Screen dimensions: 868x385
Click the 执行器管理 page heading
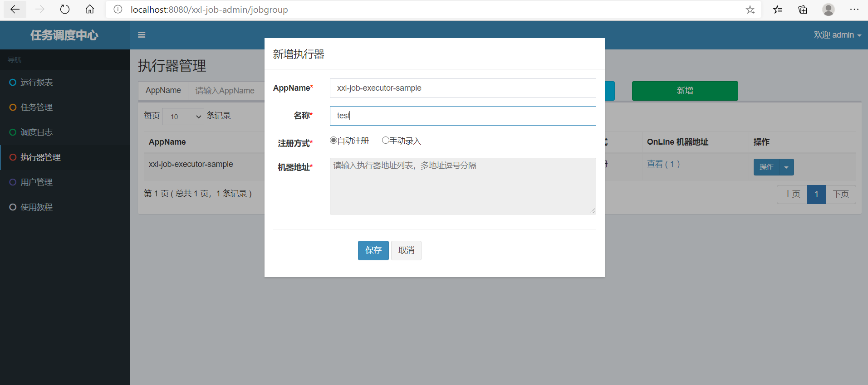(x=172, y=66)
